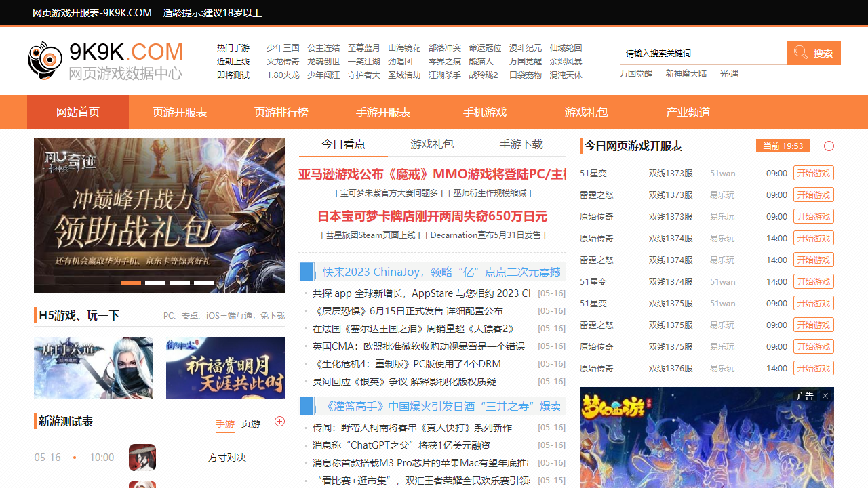The height and width of the screenshot is (488, 868).
Task: Start game for 雷霆之怒 双线1373服
Action: pos(814,195)
